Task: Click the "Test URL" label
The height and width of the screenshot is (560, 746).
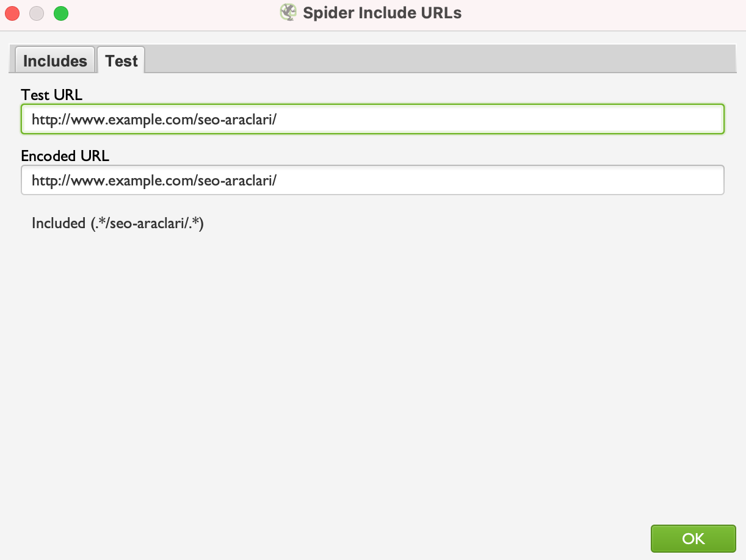Action: pos(51,95)
